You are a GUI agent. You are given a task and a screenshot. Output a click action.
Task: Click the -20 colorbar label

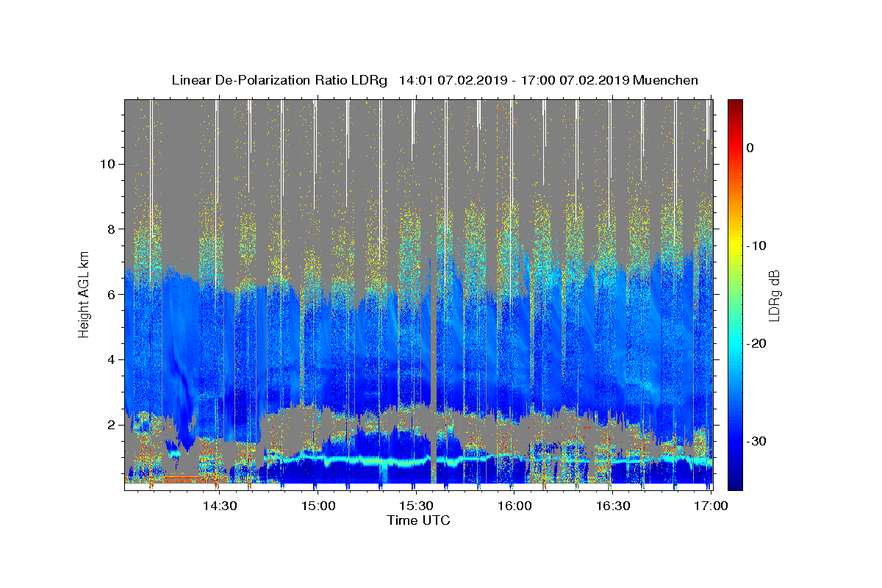[756, 343]
